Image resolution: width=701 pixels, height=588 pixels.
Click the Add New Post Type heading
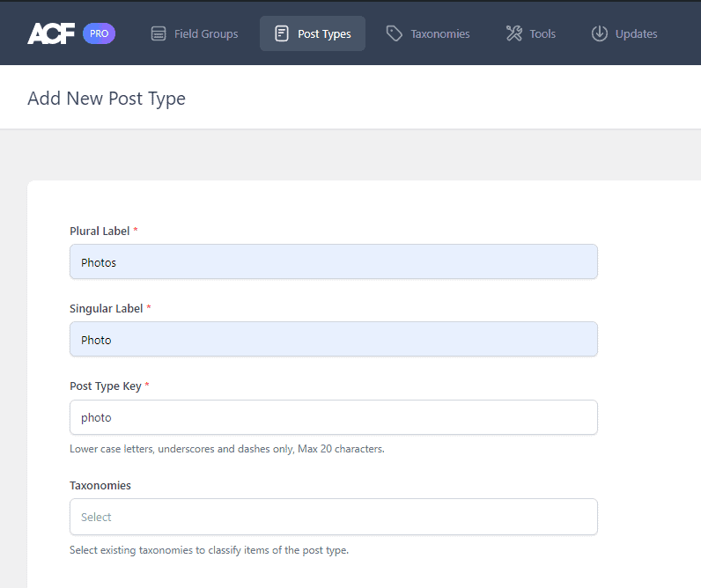pyautogui.click(x=107, y=98)
